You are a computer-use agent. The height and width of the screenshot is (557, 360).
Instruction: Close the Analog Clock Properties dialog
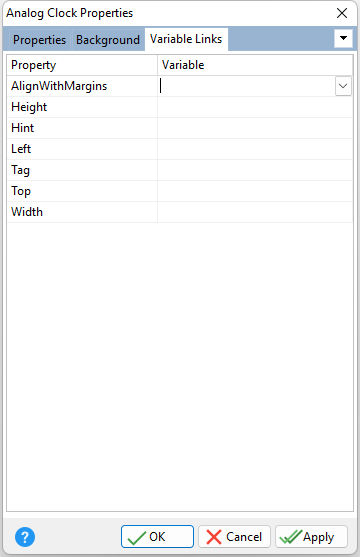pyautogui.click(x=342, y=13)
